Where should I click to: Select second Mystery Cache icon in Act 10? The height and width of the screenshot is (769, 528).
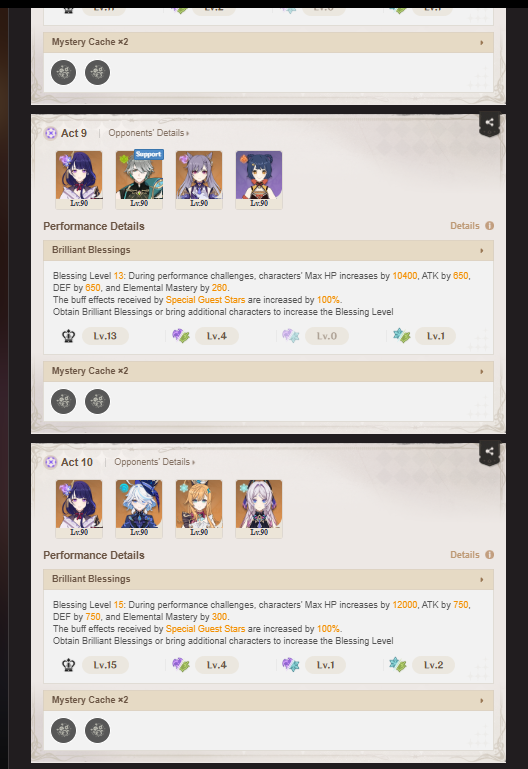pyautogui.click(x=98, y=730)
